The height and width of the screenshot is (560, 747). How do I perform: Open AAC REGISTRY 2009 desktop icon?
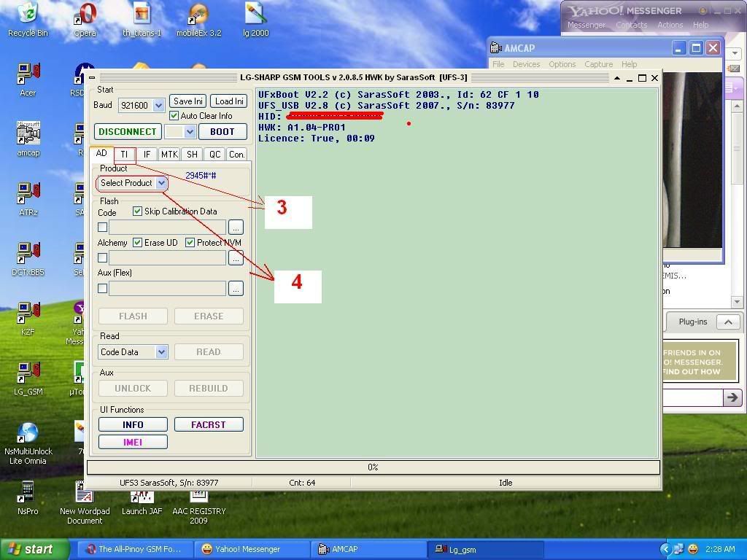click(198, 506)
